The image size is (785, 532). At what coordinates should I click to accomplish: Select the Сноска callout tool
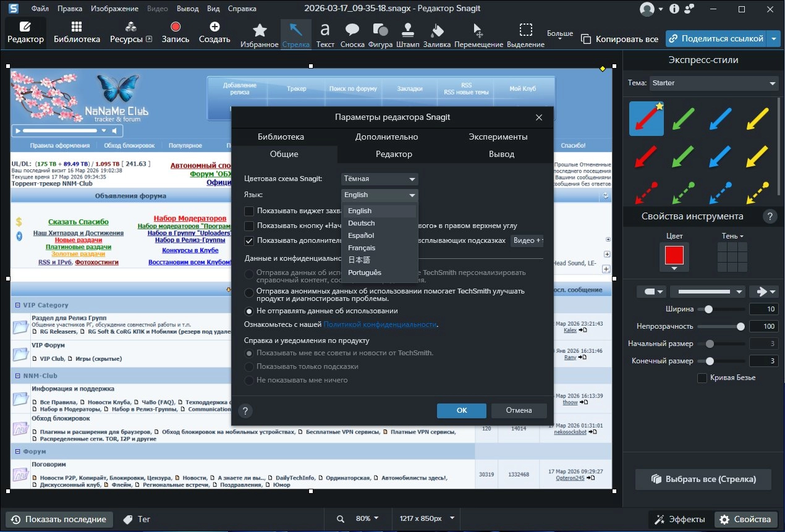pyautogui.click(x=352, y=34)
